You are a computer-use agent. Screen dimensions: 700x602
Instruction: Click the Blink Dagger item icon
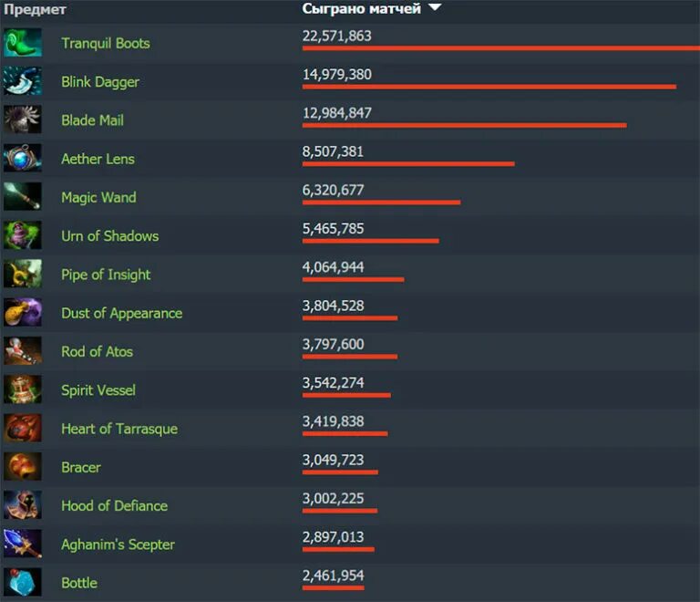(x=23, y=81)
